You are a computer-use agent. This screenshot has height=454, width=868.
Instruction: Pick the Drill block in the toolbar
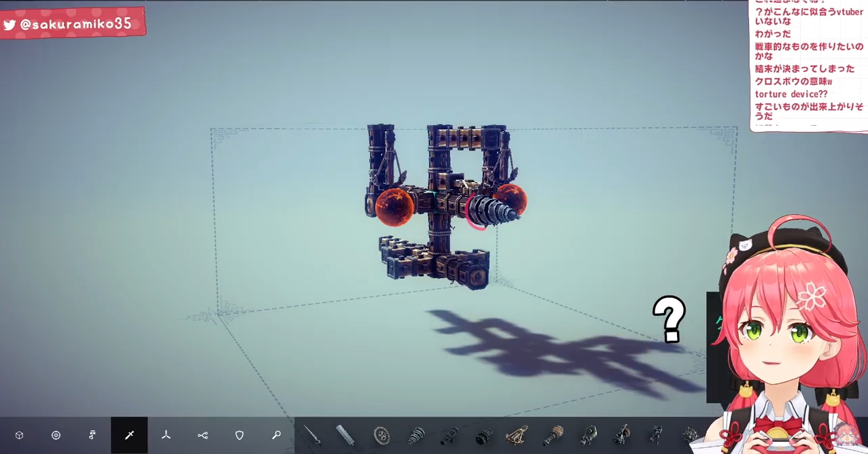pos(416,435)
